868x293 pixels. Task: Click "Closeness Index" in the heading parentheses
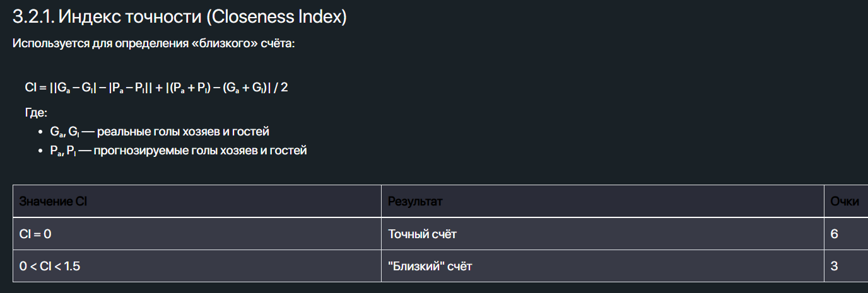277,17
